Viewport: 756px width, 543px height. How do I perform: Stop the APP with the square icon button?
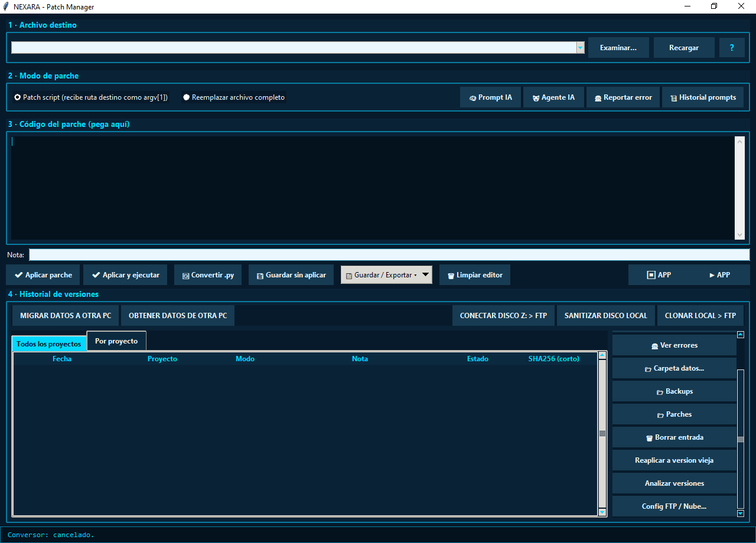[659, 275]
